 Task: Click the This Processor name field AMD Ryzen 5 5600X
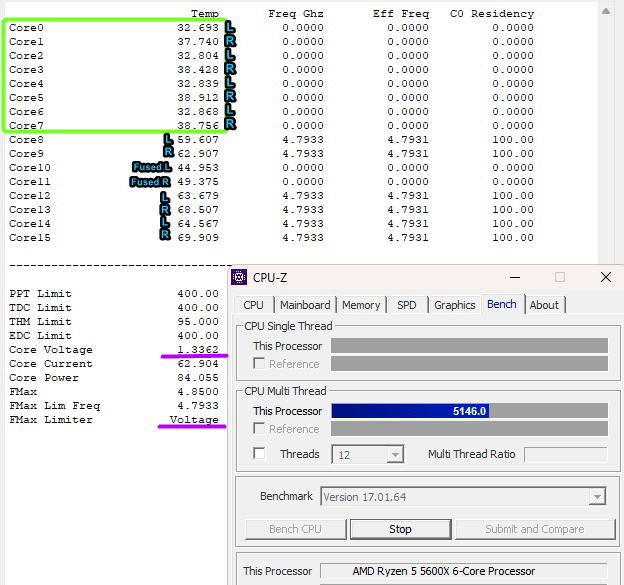point(464,571)
